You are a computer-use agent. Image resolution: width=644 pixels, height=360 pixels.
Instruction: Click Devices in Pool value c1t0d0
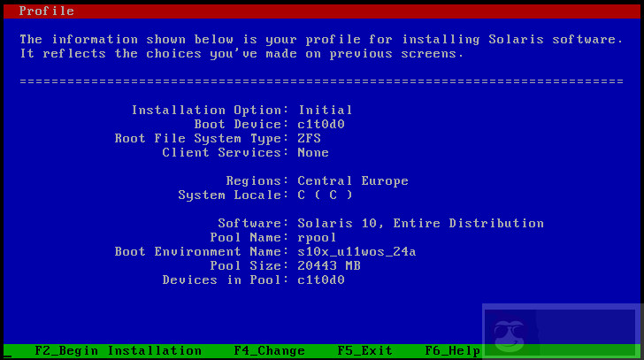321,280
